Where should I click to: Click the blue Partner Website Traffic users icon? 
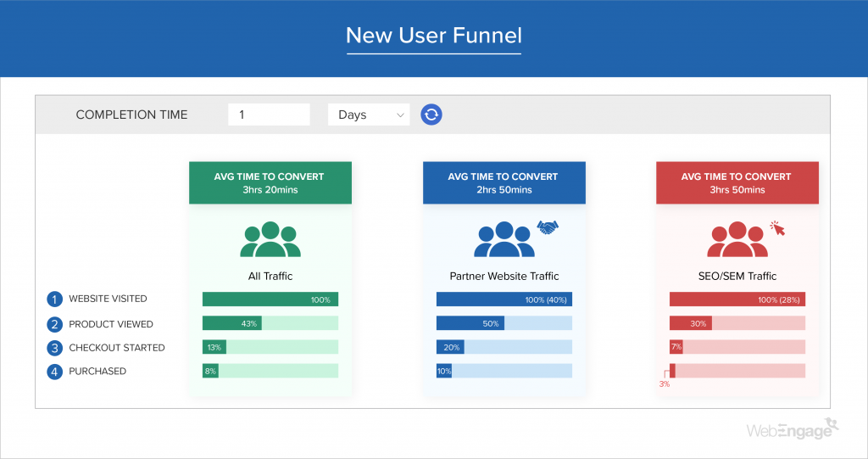click(504, 239)
